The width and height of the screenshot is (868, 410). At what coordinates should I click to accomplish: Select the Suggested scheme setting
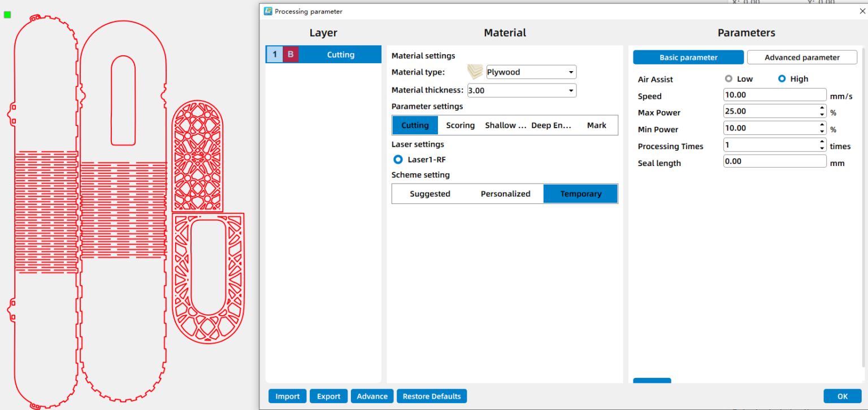[429, 194]
